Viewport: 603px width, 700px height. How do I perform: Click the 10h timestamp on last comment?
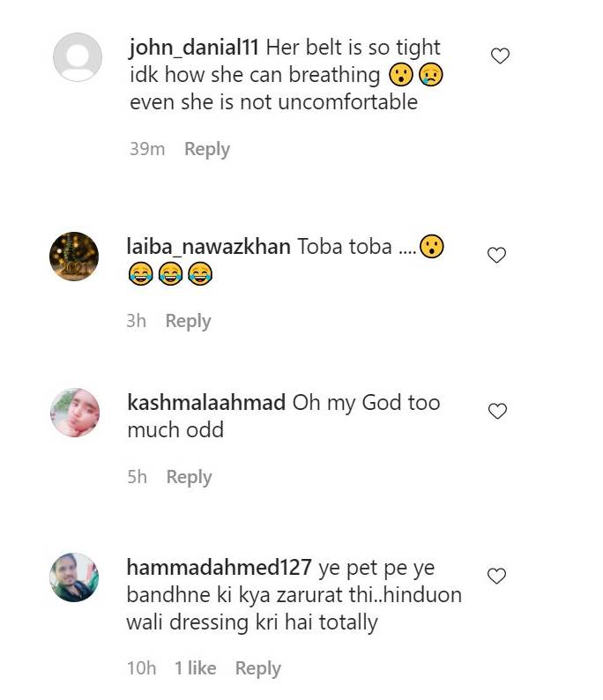(141, 668)
